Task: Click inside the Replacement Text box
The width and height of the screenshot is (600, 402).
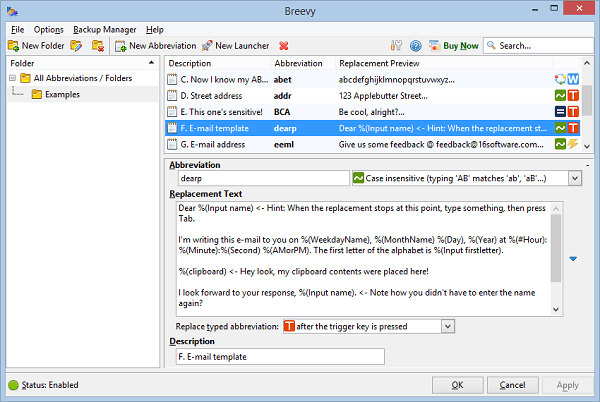Action: tap(362, 259)
